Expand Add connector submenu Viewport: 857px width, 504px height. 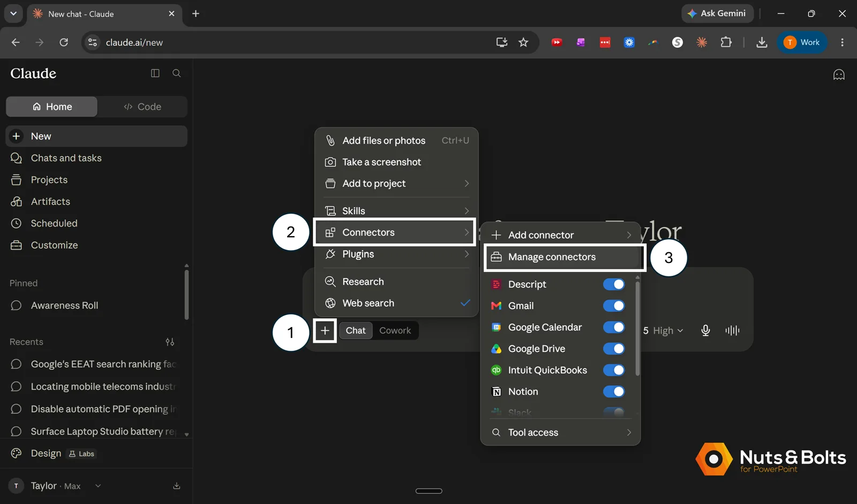pyautogui.click(x=561, y=235)
